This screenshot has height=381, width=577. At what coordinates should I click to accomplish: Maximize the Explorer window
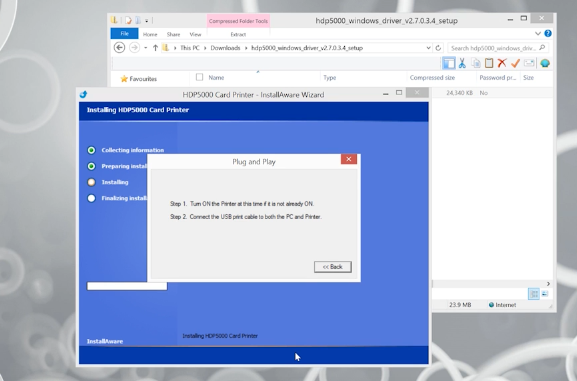tap(524, 18)
